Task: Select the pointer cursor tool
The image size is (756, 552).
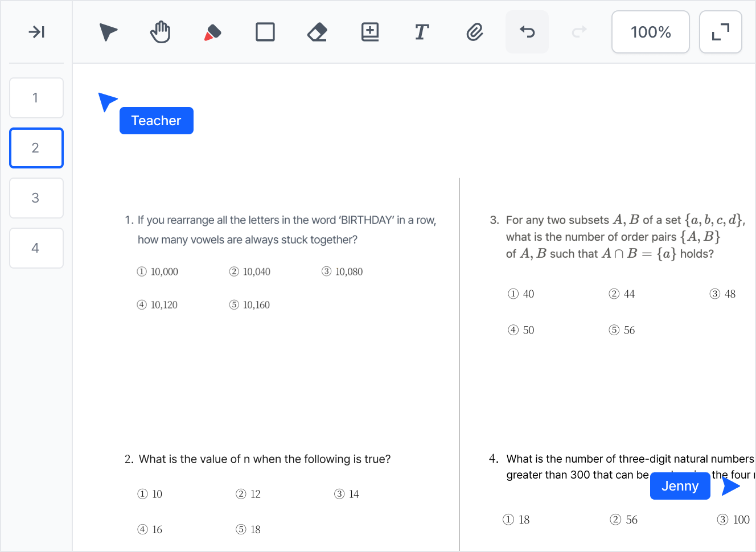Action: click(x=108, y=32)
